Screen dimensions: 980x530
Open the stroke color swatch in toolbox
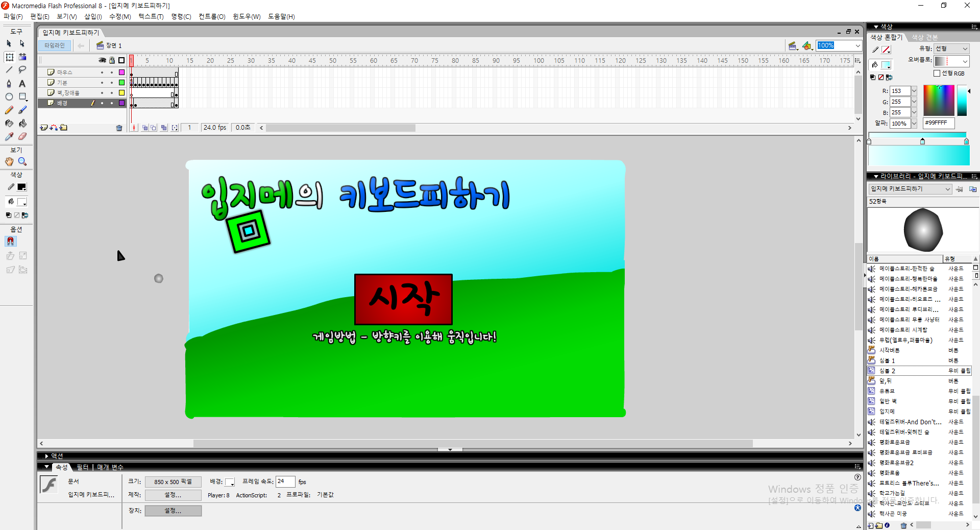point(22,187)
